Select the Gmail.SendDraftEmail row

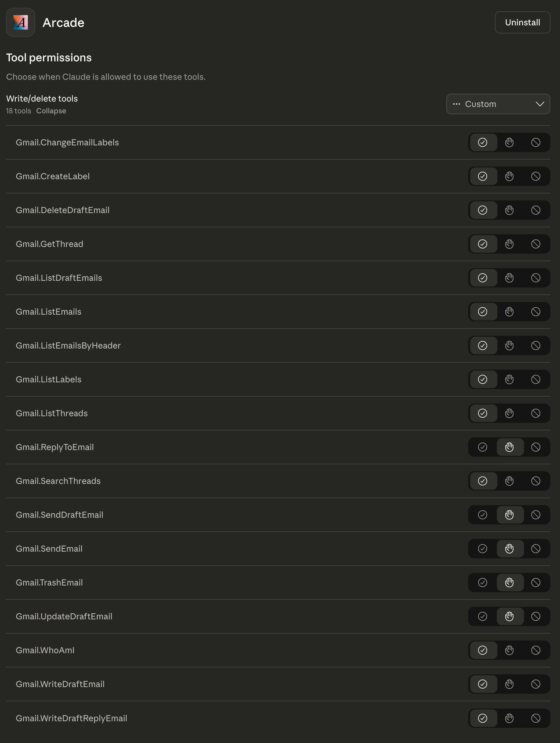coord(60,515)
